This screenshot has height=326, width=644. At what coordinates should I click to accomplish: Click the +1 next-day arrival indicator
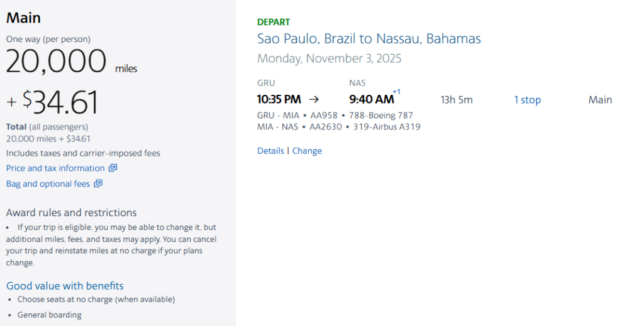click(396, 92)
